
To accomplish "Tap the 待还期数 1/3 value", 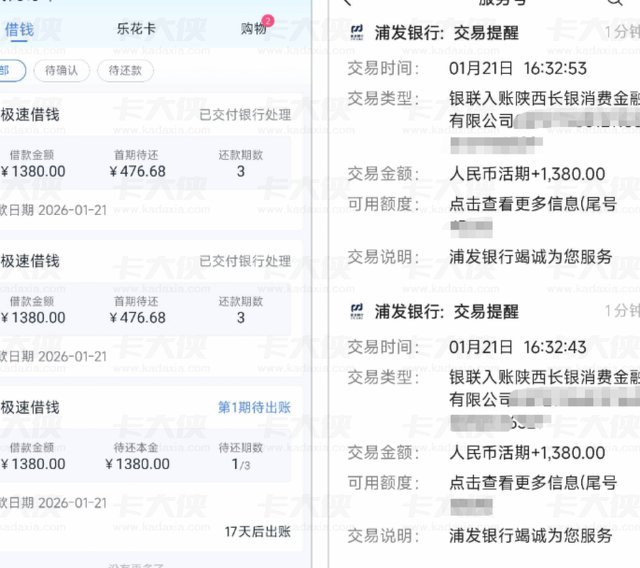I will (241, 464).
